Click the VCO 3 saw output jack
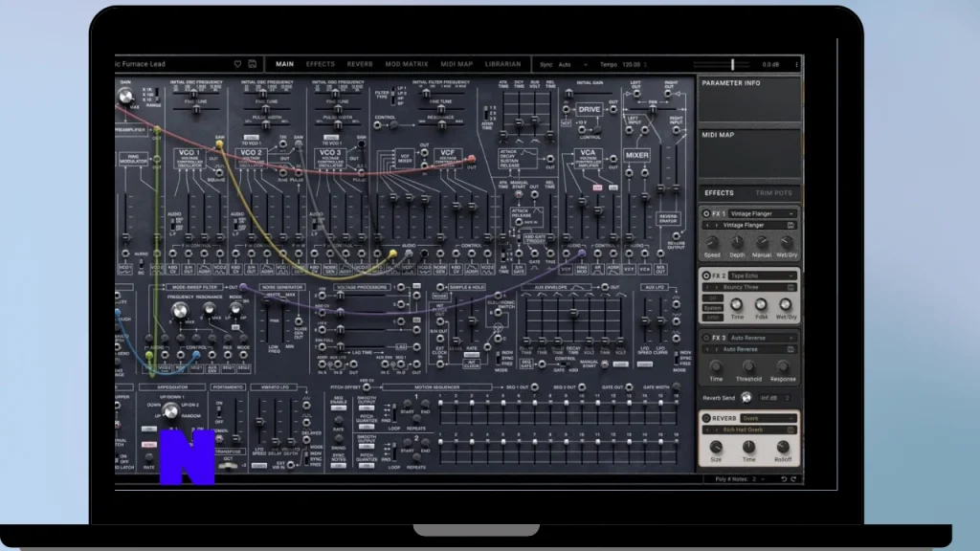This screenshot has width=980, height=551. click(361, 144)
